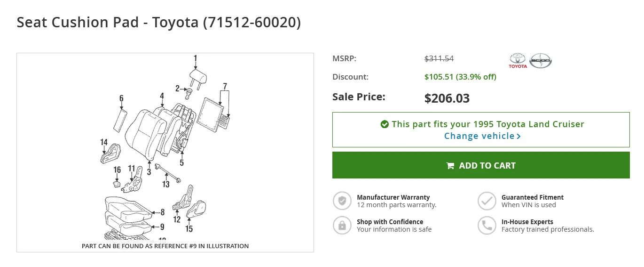Open the Change vehicle link
Viewport: 644px width, 267px height.
point(482,136)
